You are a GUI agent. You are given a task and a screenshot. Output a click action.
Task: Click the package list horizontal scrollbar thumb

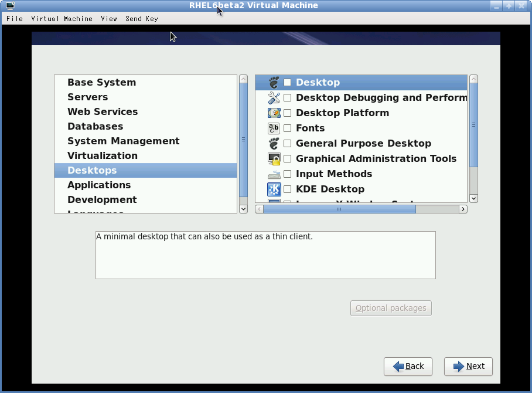tap(339, 209)
